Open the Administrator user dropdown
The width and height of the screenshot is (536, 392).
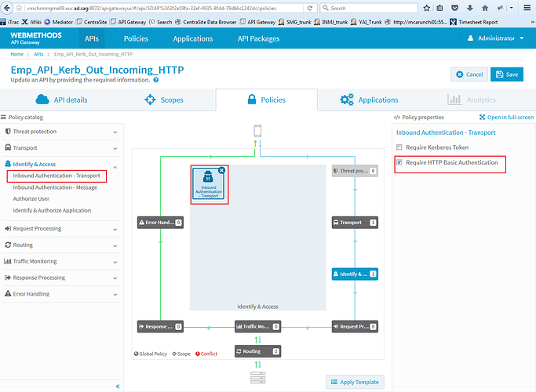click(x=495, y=38)
